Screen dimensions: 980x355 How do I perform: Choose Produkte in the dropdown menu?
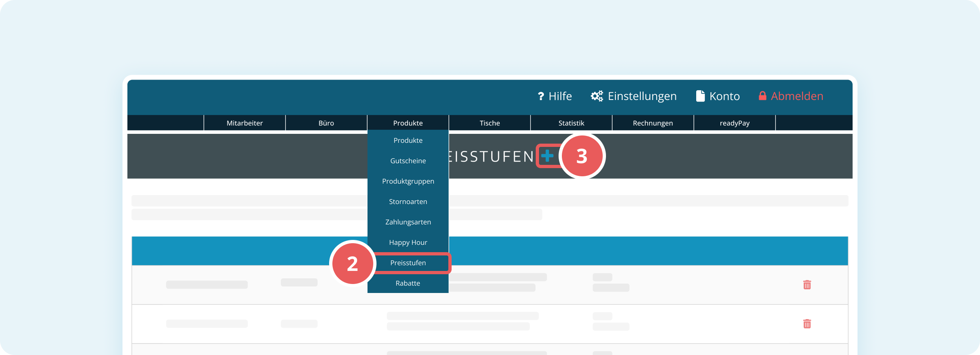coord(408,140)
